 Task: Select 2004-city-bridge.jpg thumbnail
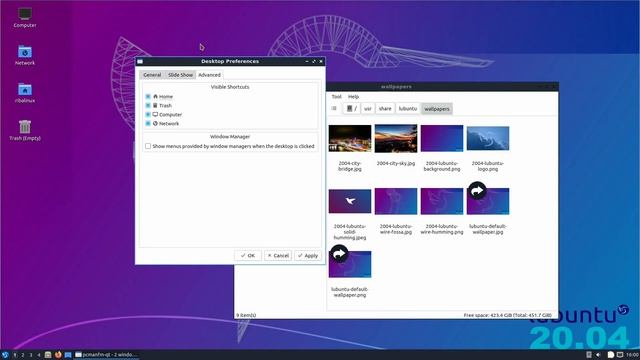350,138
